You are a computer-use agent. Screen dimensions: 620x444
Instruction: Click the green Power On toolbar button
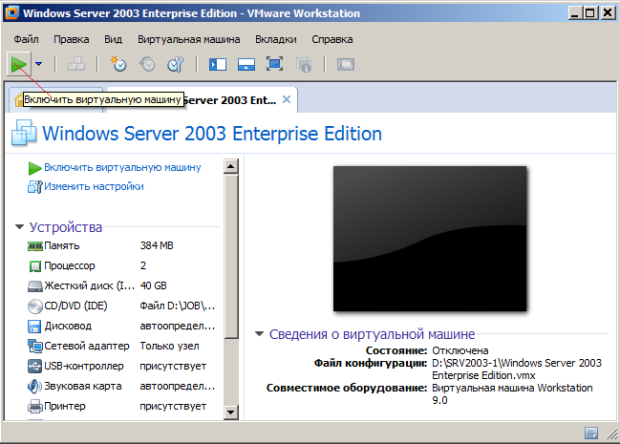(19, 64)
